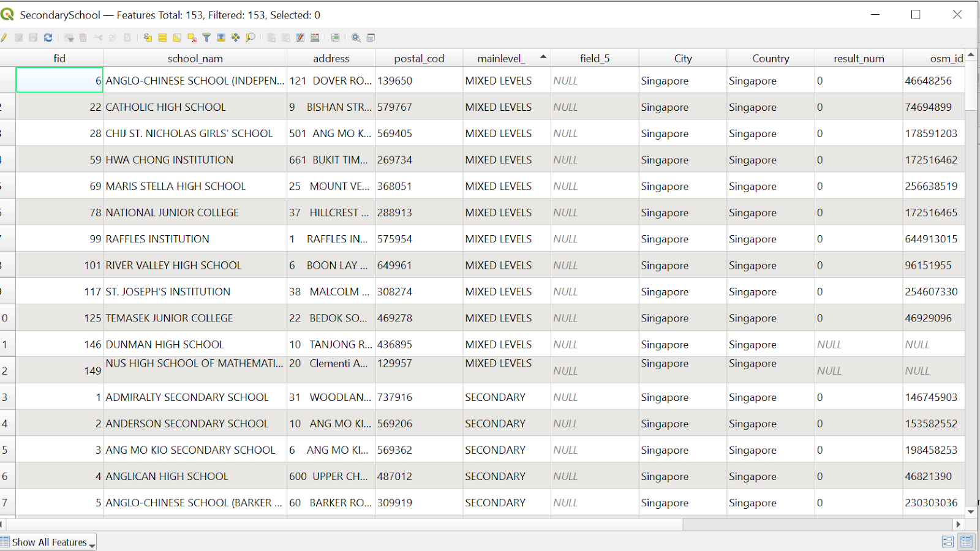
Task: Open the Show All Features dropdown
Action: coord(49,542)
